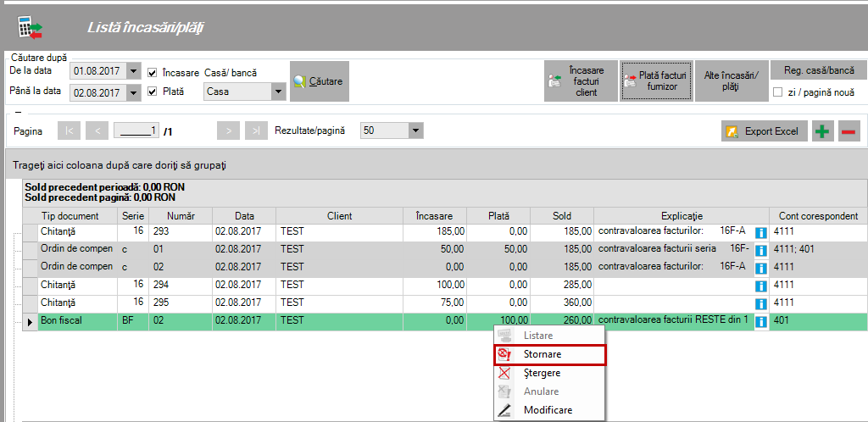This screenshot has height=422, width=868.
Task: Open info icon on Ordin de compen 02 row
Action: click(761, 269)
